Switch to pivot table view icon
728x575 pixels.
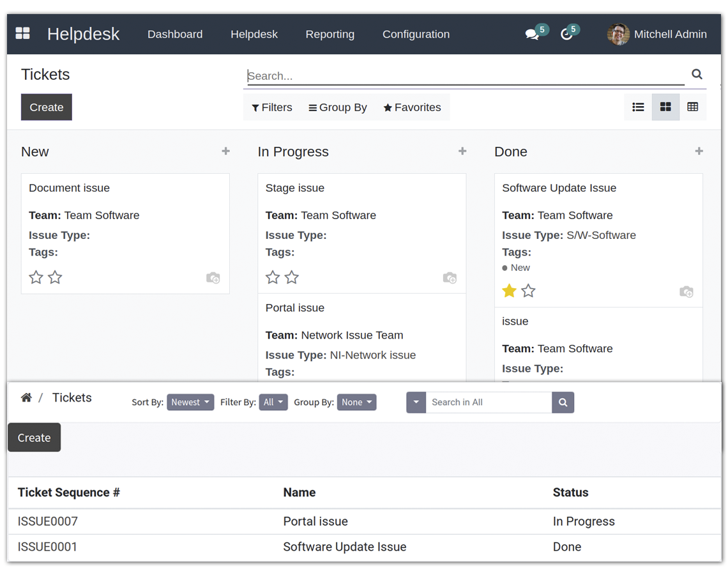[693, 107]
